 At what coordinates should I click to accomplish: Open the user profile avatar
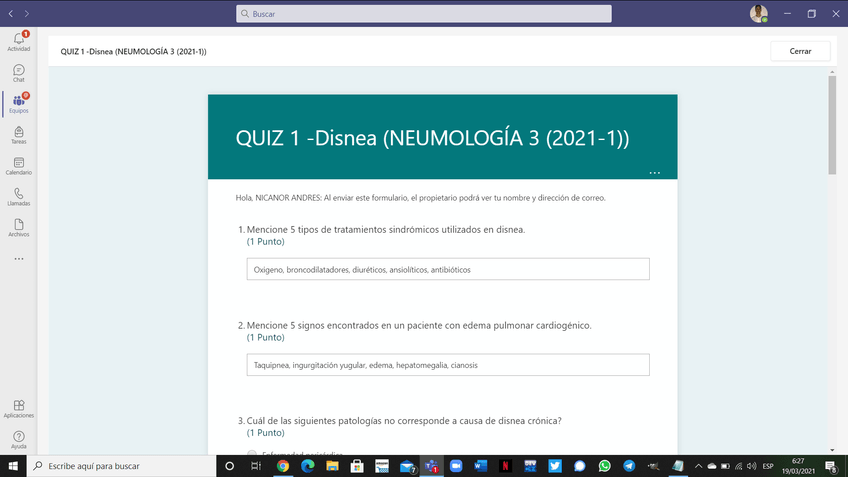coord(758,14)
